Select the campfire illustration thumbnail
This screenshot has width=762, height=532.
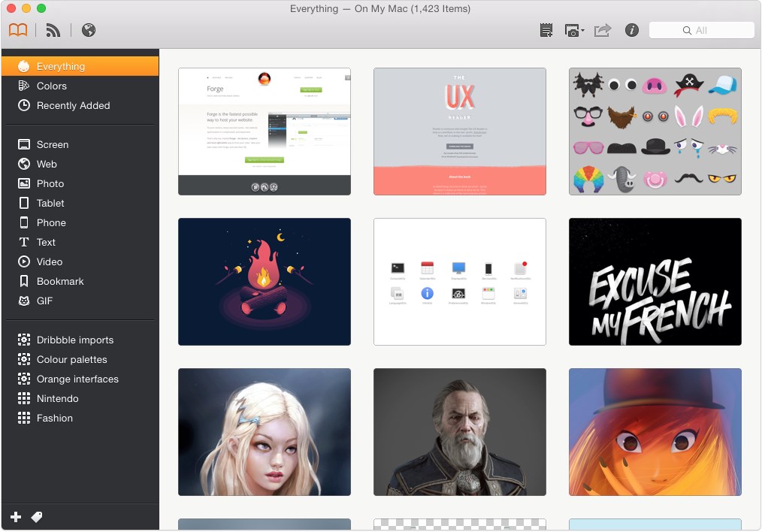(x=265, y=282)
